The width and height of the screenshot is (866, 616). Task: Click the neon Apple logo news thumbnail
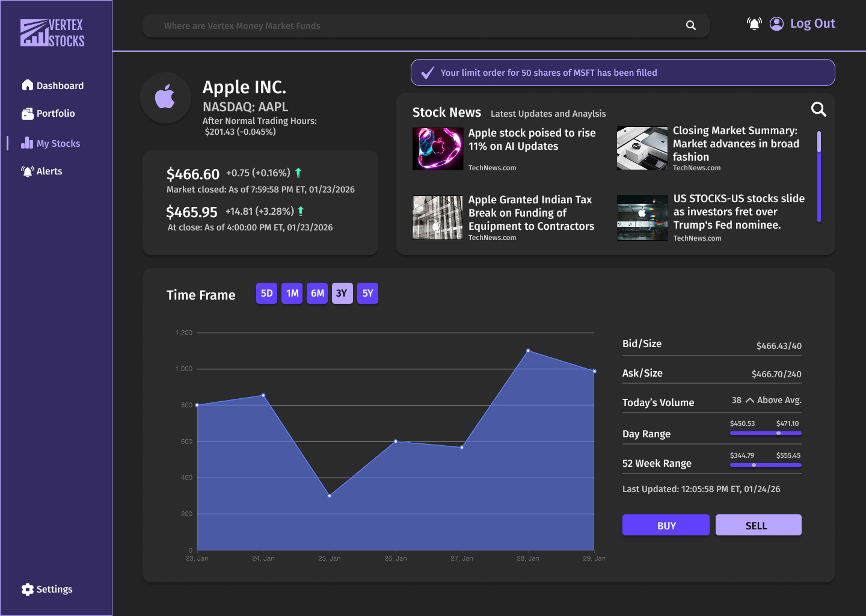(x=438, y=149)
